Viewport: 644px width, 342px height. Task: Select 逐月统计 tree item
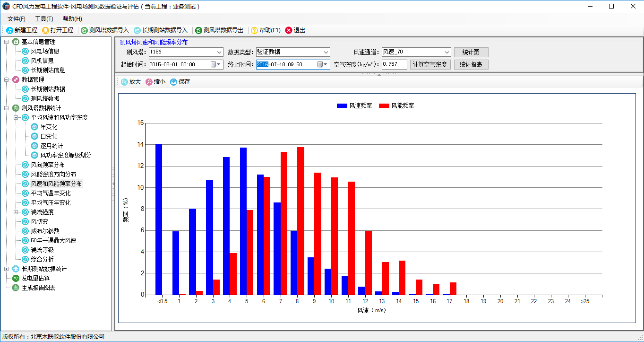click(x=52, y=146)
